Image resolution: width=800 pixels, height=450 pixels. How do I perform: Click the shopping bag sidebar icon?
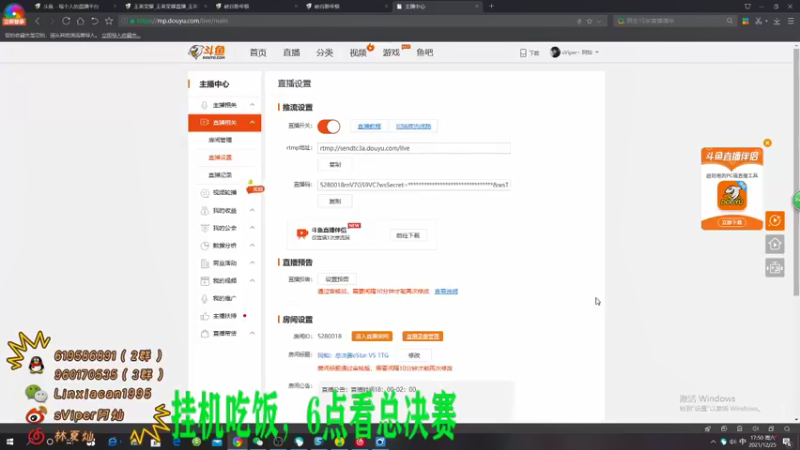tap(204, 334)
